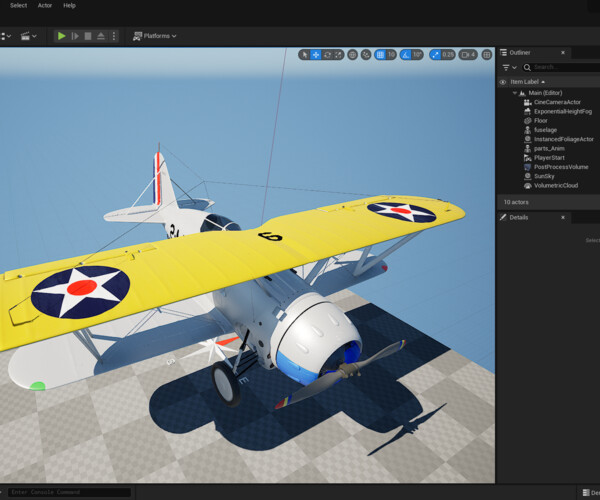Open camera speed setting 4
The width and height of the screenshot is (600, 500).
pyautogui.click(x=468, y=55)
